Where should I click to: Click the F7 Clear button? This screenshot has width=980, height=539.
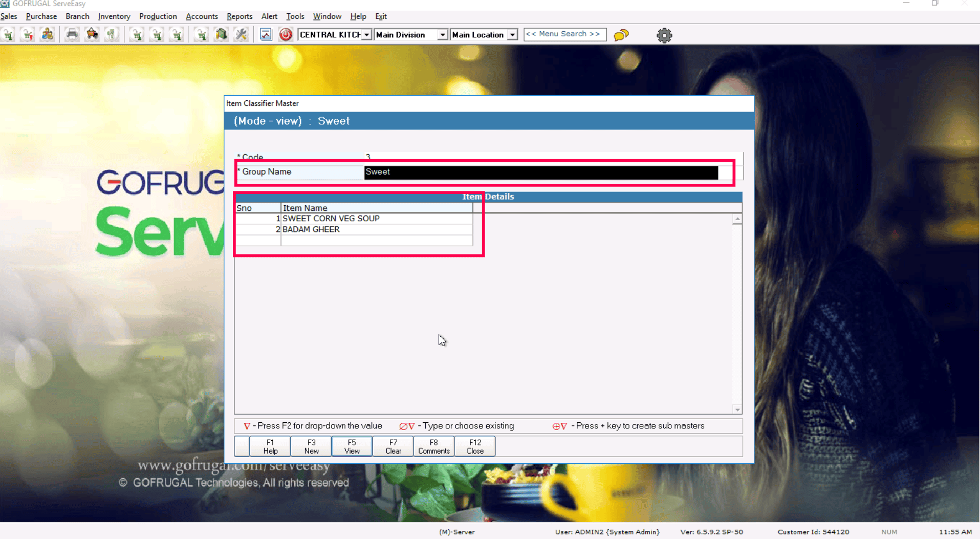click(x=393, y=446)
